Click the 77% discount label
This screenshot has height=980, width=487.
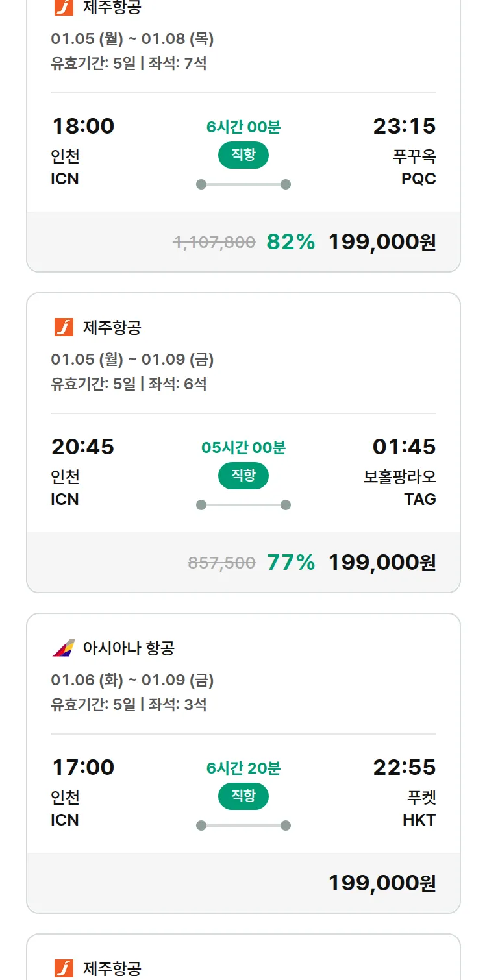pos(290,563)
